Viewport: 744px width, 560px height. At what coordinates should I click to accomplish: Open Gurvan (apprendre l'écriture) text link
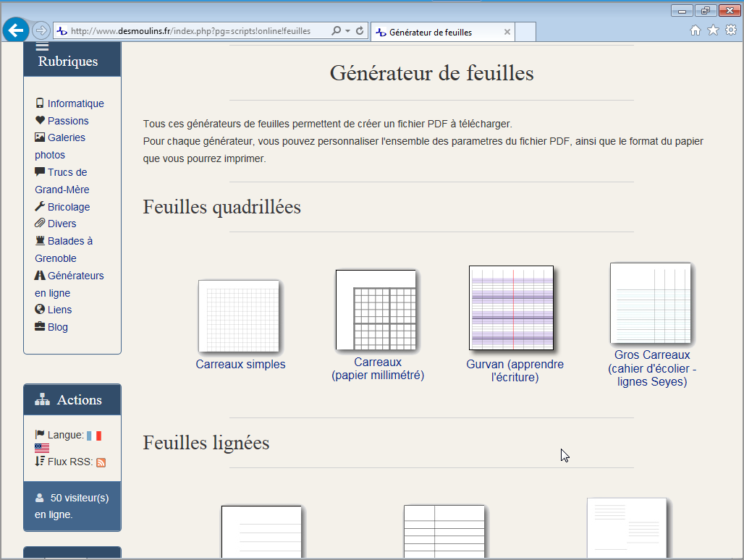tap(515, 371)
